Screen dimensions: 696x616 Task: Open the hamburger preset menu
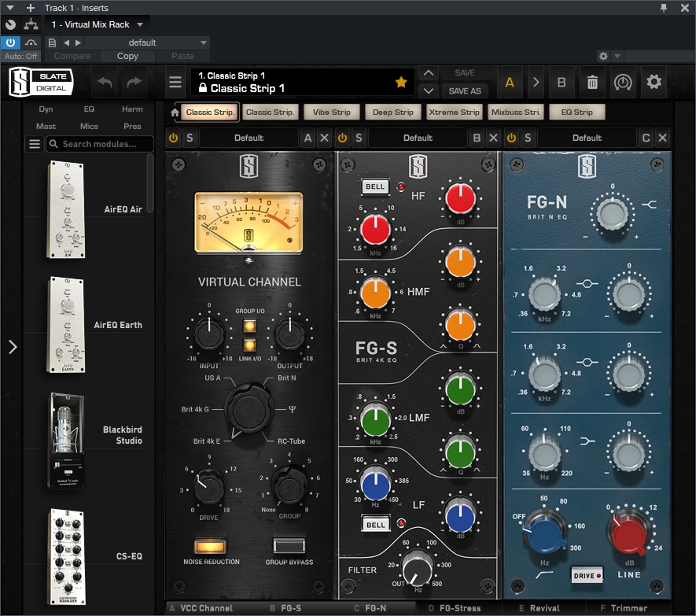coord(175,82)
